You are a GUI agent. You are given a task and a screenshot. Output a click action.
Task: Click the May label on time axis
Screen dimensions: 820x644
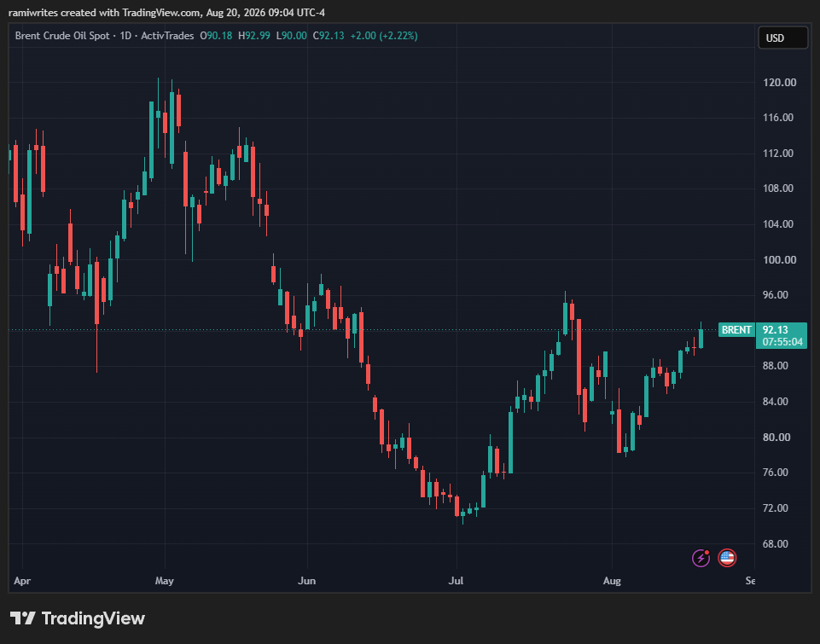164,581
